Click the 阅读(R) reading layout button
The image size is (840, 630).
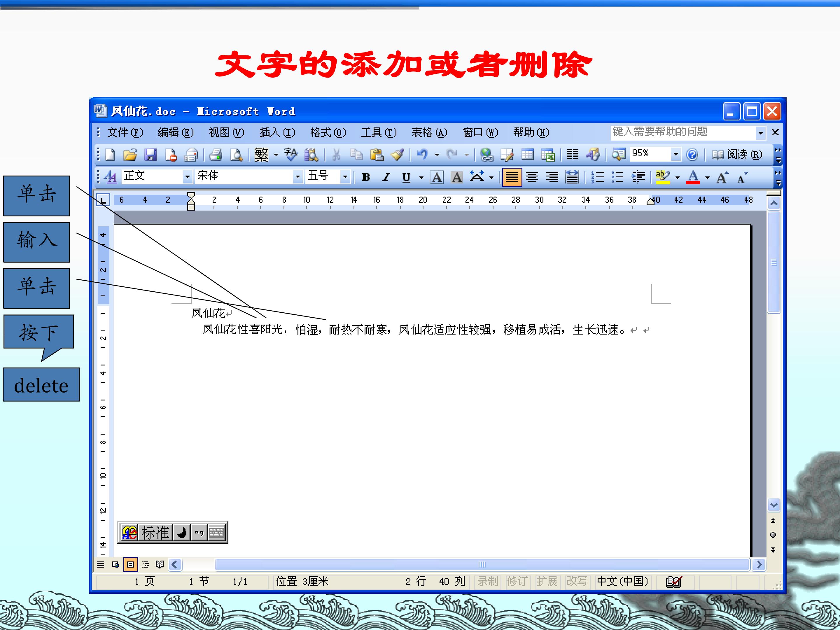737,155
